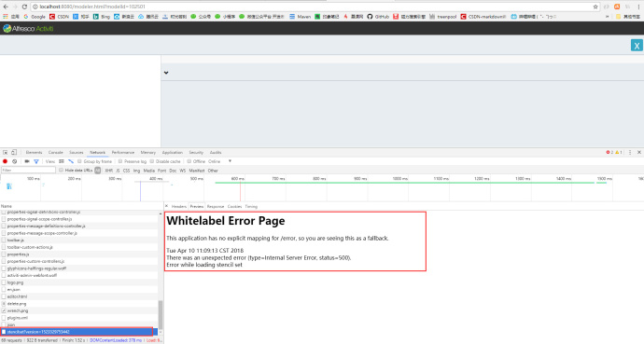Close the modeler with X button
Image resolution: width=644 pixels, height=344 pixels.
coord(637,46)
